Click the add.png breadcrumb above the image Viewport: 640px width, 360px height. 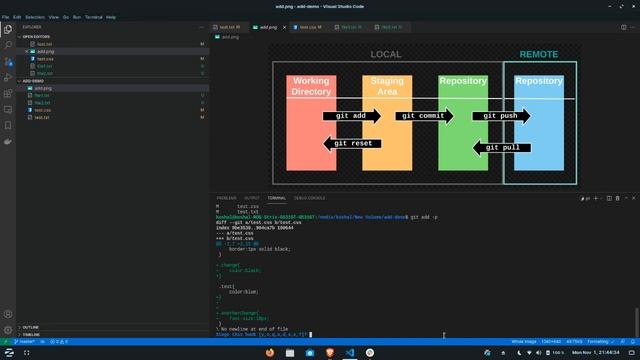(x=227, y=37)
